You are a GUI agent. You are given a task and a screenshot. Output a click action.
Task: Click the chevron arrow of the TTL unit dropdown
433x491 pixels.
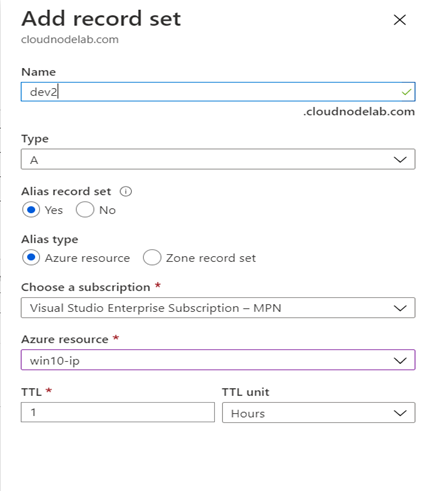click(400, 413)
